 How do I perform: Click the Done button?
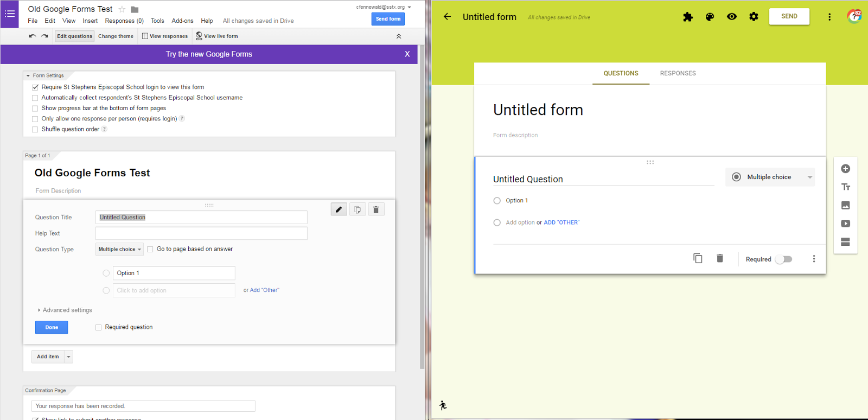52,327
